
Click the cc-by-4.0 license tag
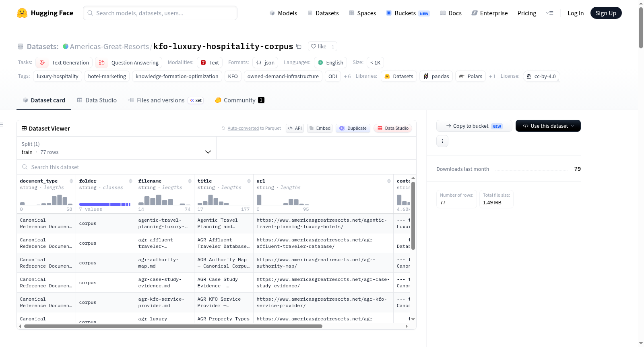coord(541,76)
